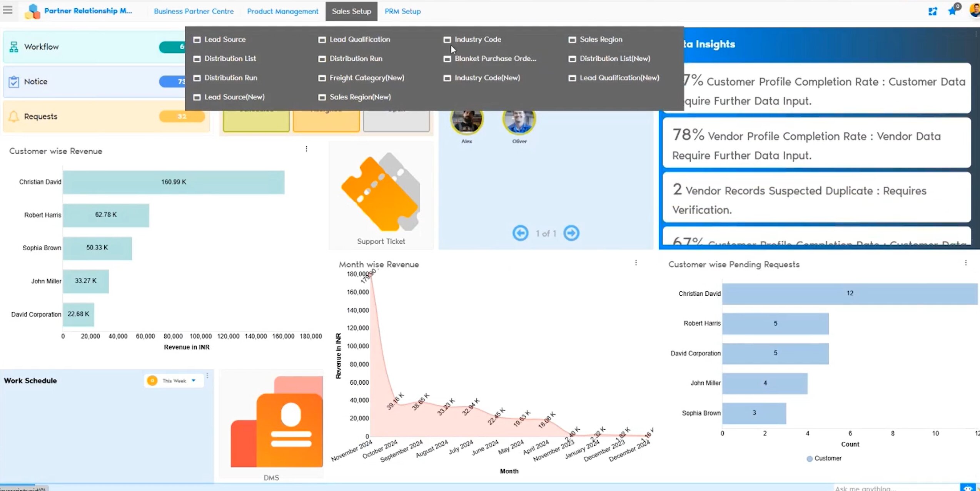The height and width of the screenshot is (491, 980).
Task: Open the Requests panel
Action: pyautogui.click(x=40, y=116)
